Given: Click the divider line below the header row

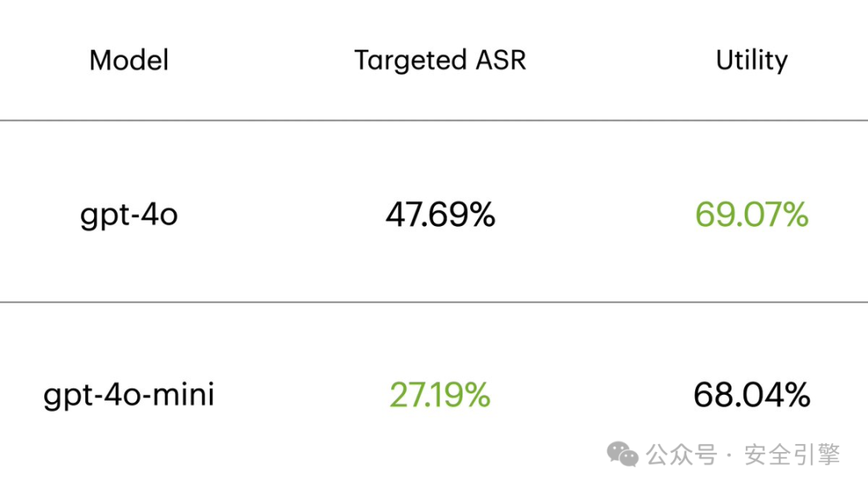Looking at the screenshot, I should click(434, 121).
